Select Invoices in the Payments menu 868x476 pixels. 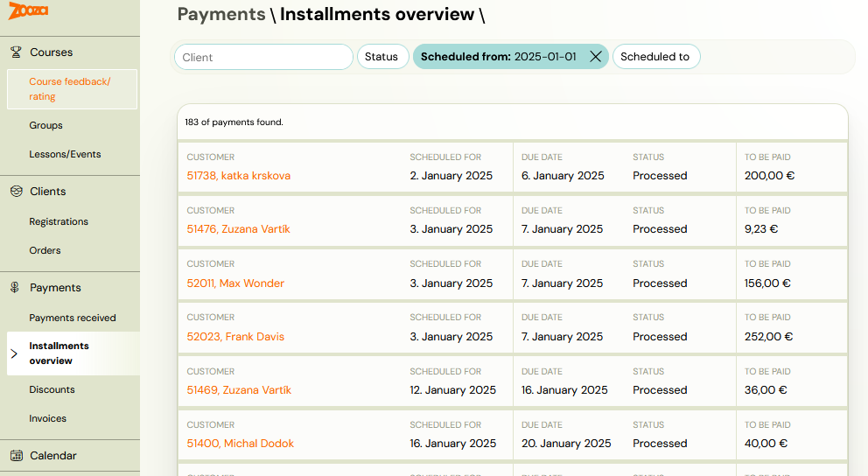(47, 418)
